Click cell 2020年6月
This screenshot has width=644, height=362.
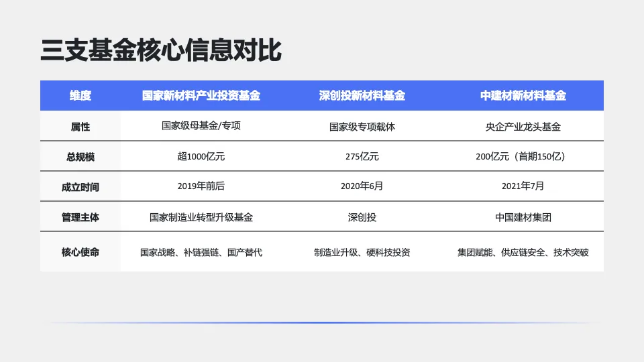tap(362, 186)
